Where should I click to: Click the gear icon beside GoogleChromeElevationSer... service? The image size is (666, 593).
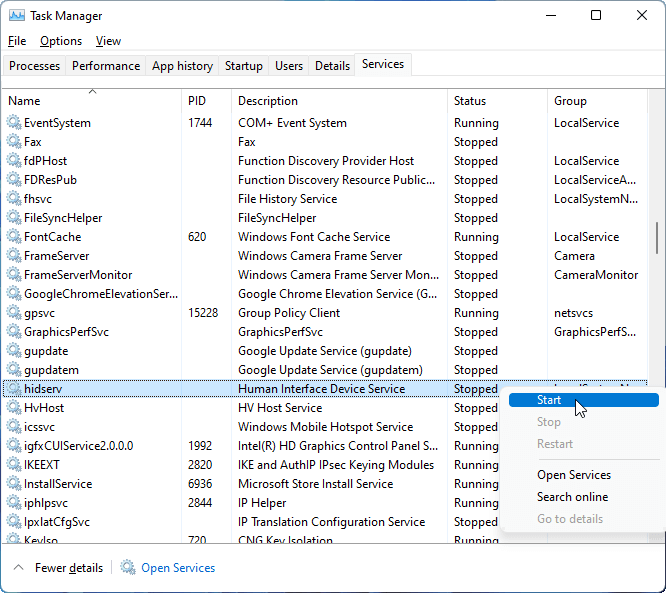pyautogui.click(x=14, y=294)
